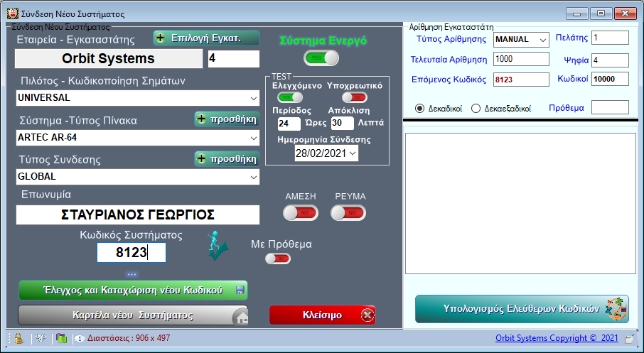644x353 pixels.
Task: Click the green flag icon in status bar
Action: tap(61, 339)
